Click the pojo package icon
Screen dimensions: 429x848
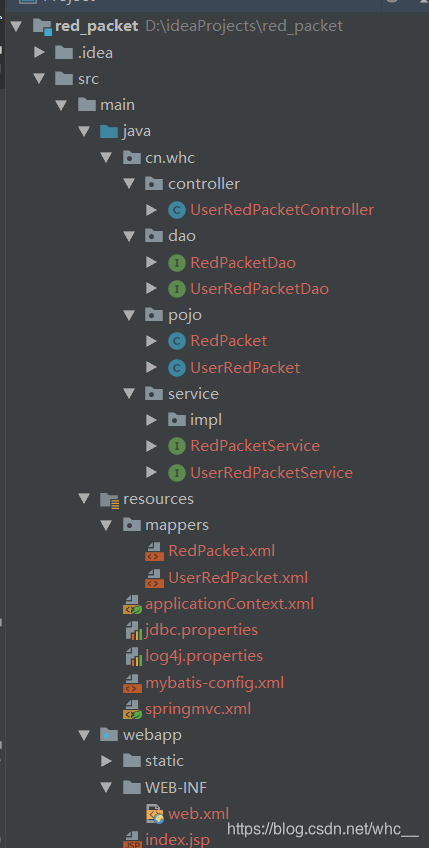[x=155, y=315]
